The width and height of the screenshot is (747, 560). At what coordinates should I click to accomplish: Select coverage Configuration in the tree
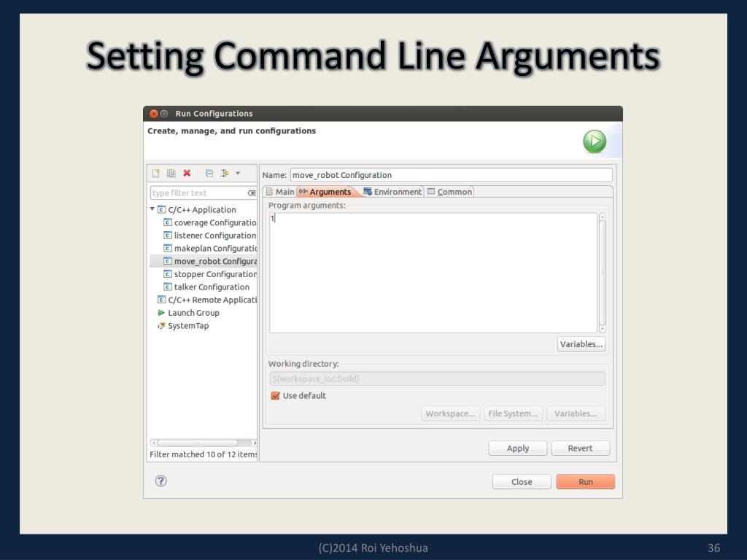(x=214, y=222)
